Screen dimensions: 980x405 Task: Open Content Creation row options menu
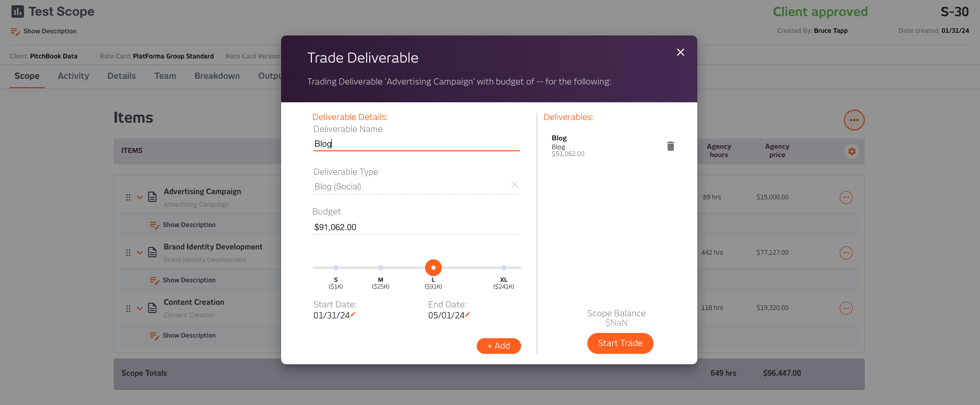[846, 308]
